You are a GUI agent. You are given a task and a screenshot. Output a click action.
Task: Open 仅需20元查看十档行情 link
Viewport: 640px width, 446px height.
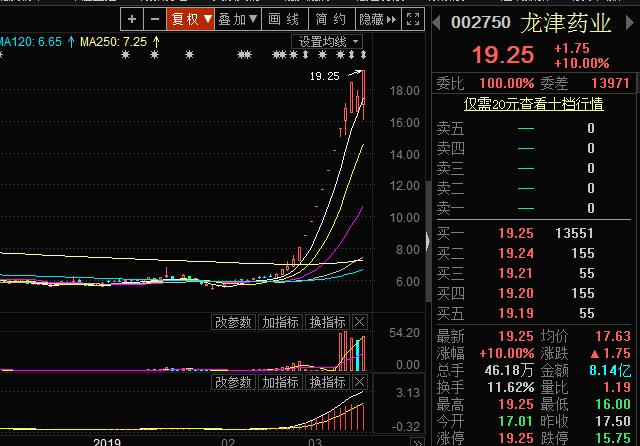pyautogui.click(x=533, y=104)
